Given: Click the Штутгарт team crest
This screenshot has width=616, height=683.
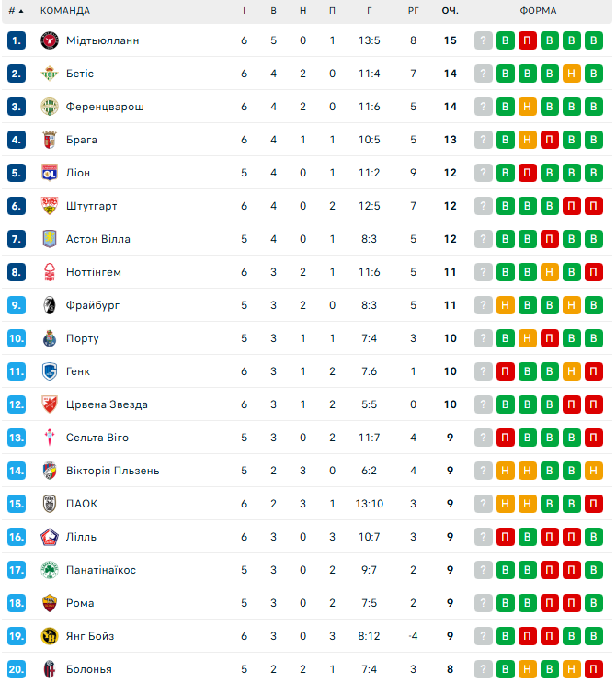Looking at the screenshot, I should 50,206.
